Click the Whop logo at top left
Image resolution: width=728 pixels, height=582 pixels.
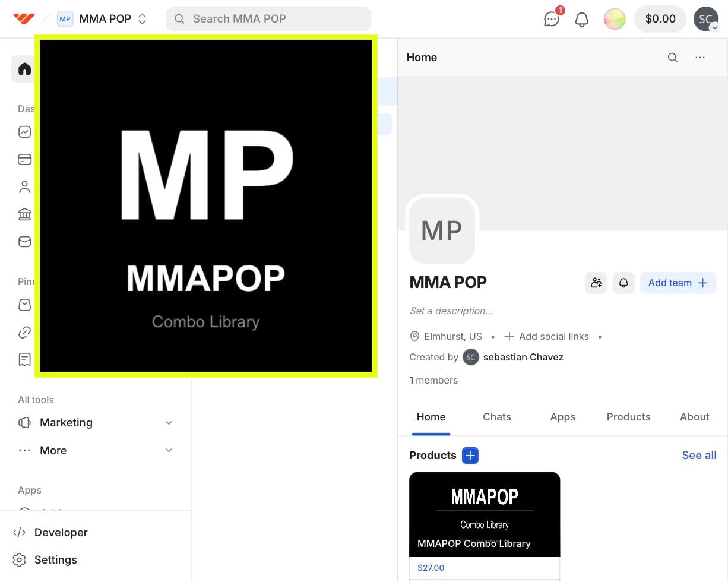(x=24, y=19)
